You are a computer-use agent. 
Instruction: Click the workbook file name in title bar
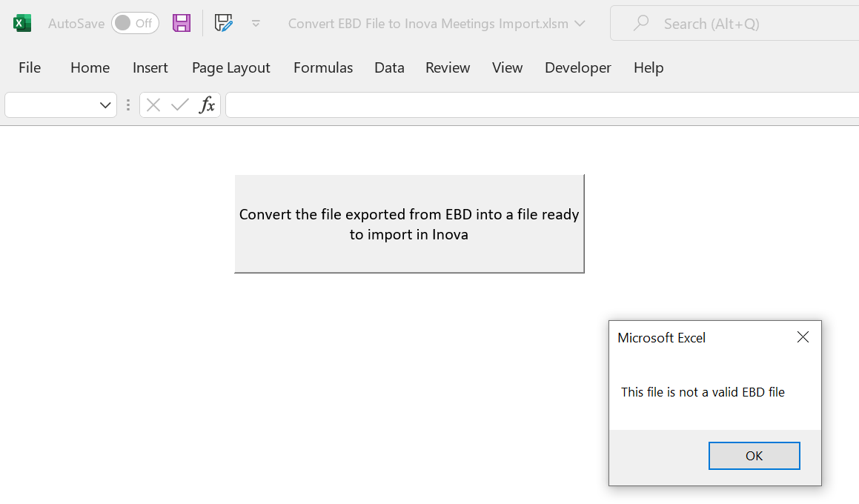(428, 24)
